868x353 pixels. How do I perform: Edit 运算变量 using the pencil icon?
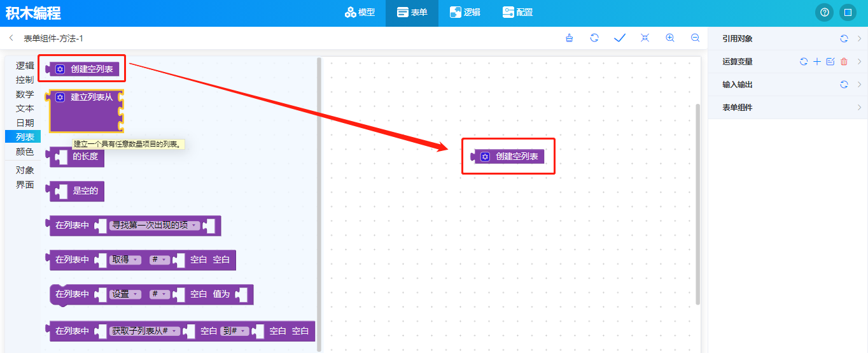click(x=830, y=62)
